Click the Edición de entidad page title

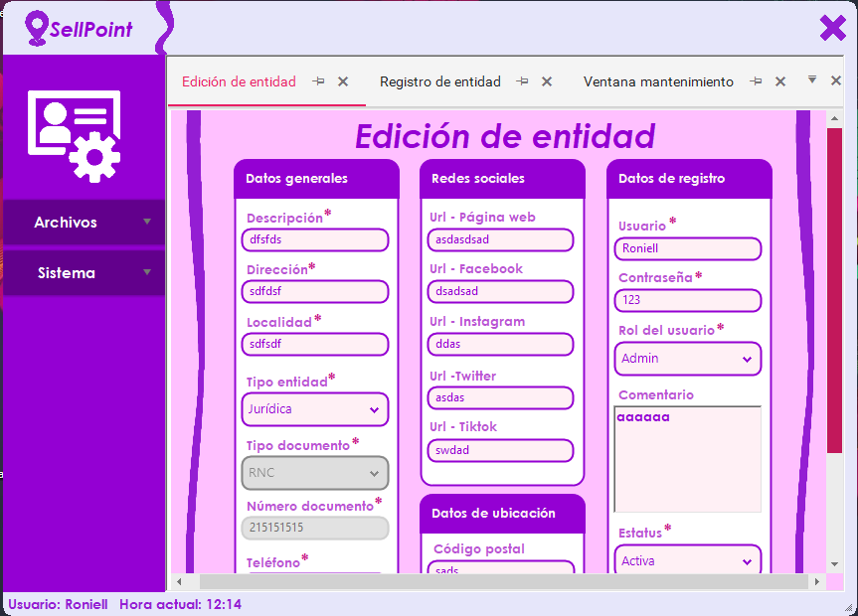505,136
